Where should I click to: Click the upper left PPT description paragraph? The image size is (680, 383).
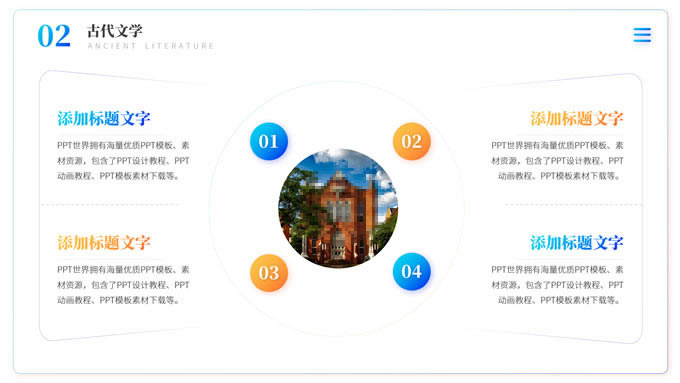point(123,160)
